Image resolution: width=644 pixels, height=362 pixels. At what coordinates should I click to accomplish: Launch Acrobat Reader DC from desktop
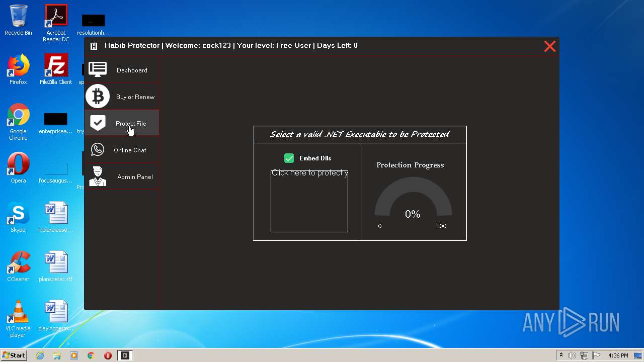(x=56, y=23)
